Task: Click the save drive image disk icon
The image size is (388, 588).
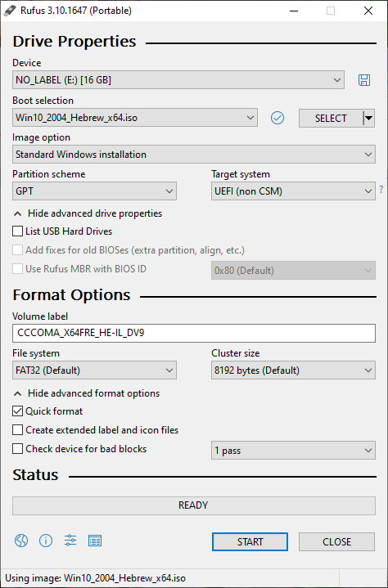Action: 364,80
